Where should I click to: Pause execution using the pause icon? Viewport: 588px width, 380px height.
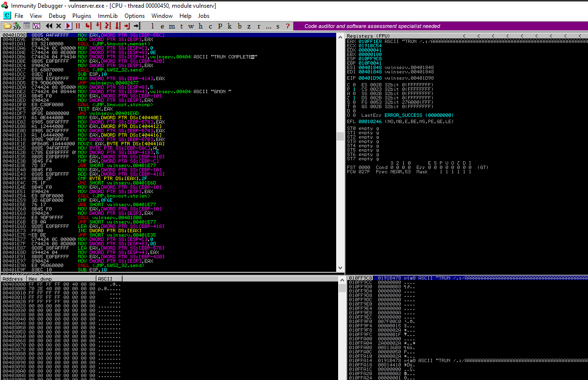(77, 26)
